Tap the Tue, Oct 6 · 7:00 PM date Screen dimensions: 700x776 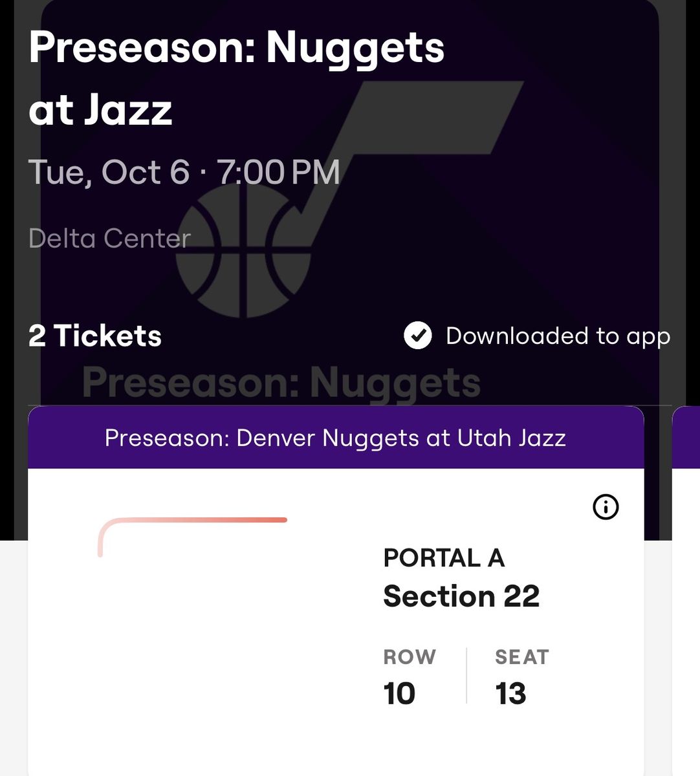pyautogui.click(x=184, y=172)
